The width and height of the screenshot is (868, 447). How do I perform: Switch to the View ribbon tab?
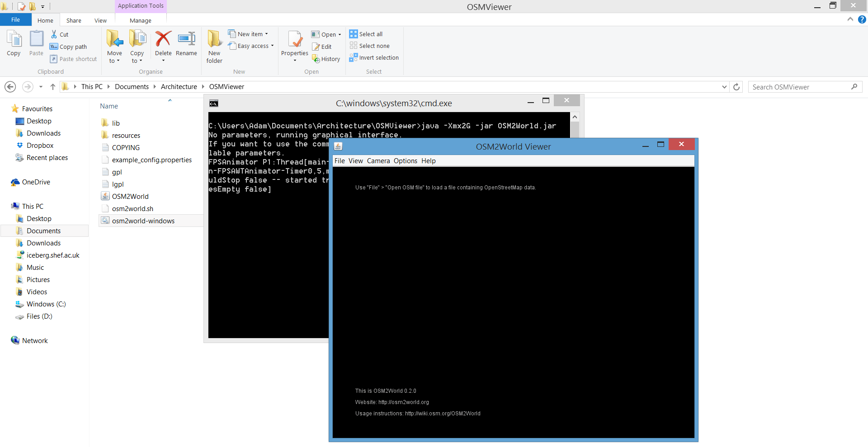100,20
